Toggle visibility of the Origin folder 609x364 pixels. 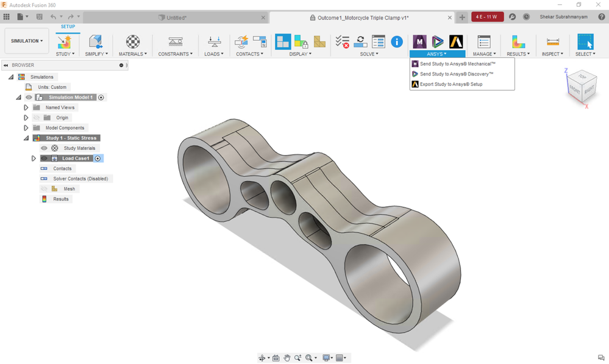pos(36,117)
